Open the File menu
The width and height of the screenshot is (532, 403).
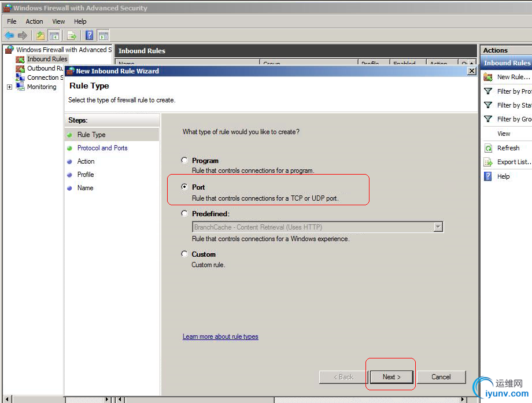tap(12, 21)
